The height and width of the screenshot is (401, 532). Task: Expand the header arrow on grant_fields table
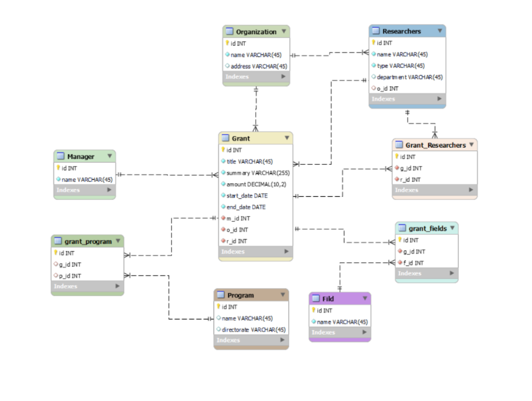453,228
